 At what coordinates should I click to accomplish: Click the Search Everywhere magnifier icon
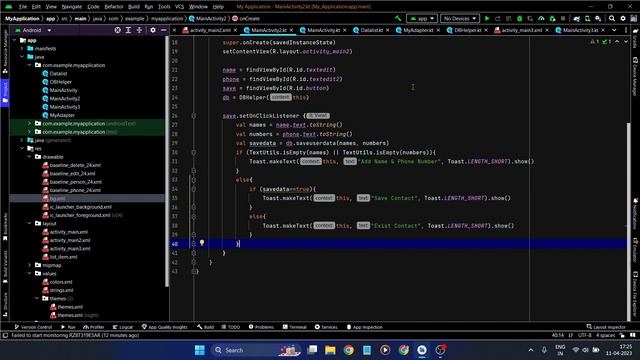coord(612,18)
